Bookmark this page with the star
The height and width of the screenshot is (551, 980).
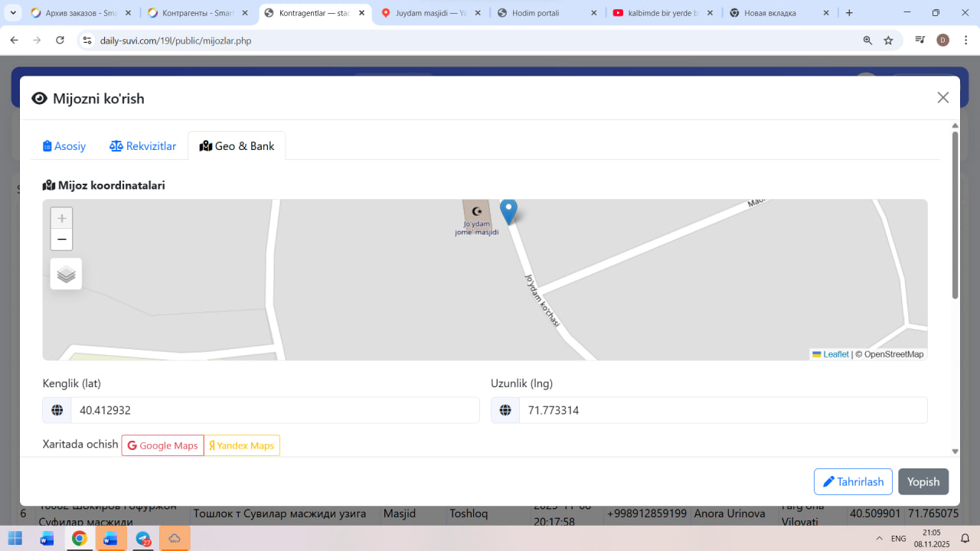[888, 41]
